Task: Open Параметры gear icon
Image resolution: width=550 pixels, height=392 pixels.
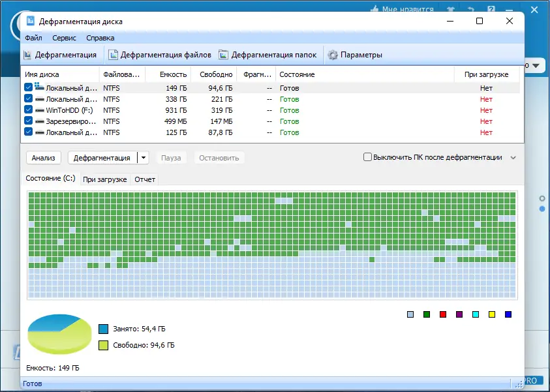Action: 333,55
